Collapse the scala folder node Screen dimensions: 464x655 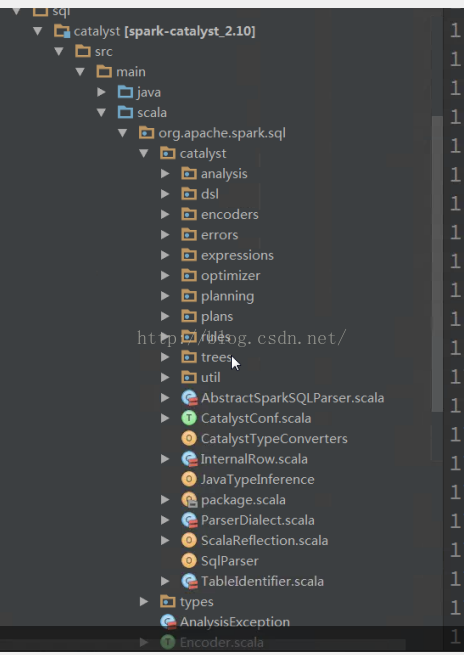pos(101,112)
